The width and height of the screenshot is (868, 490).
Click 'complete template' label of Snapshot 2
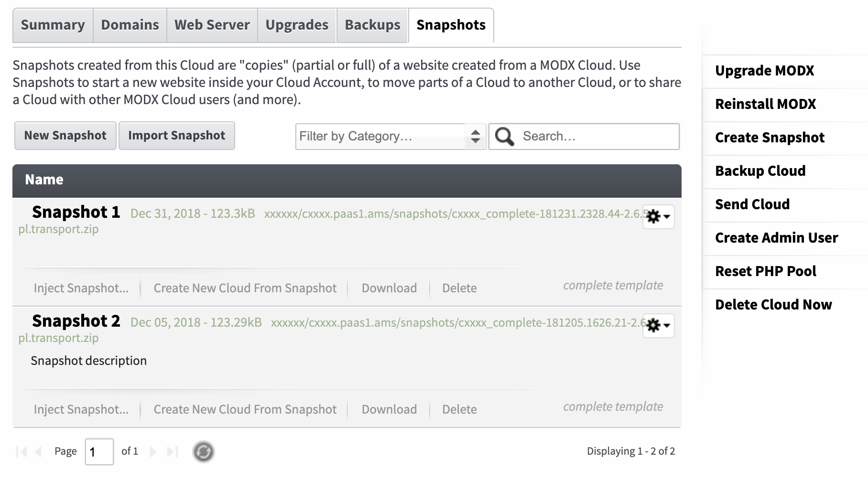pyautogui.click(x=613, y=407)
